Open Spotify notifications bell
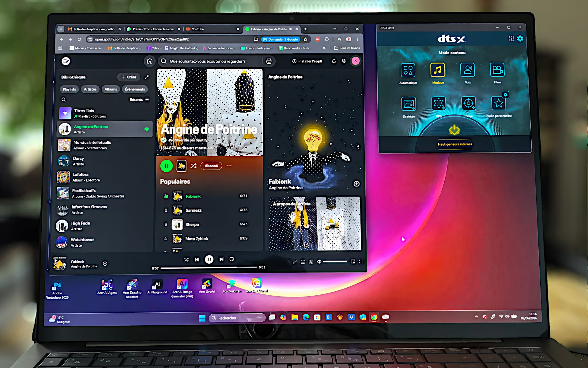The width and height of the screenshot is (588, 368). tap(334, 61)
